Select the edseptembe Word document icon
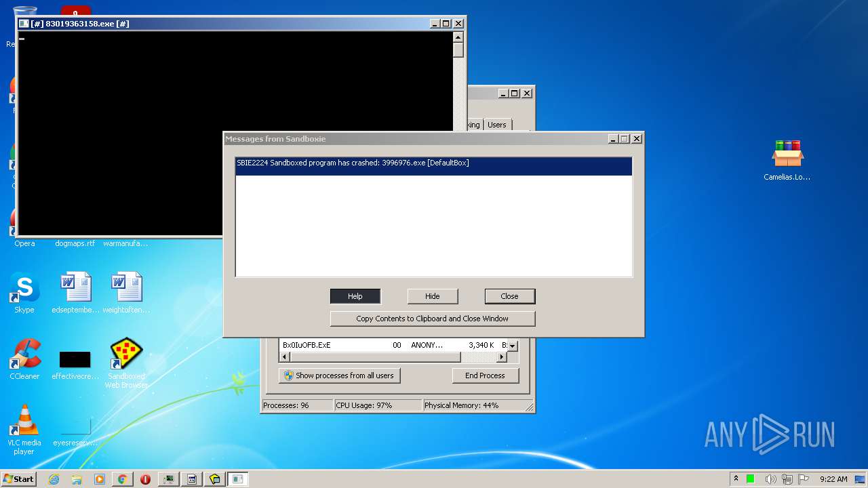Screen dimensions: 868x488 (75, 293)
